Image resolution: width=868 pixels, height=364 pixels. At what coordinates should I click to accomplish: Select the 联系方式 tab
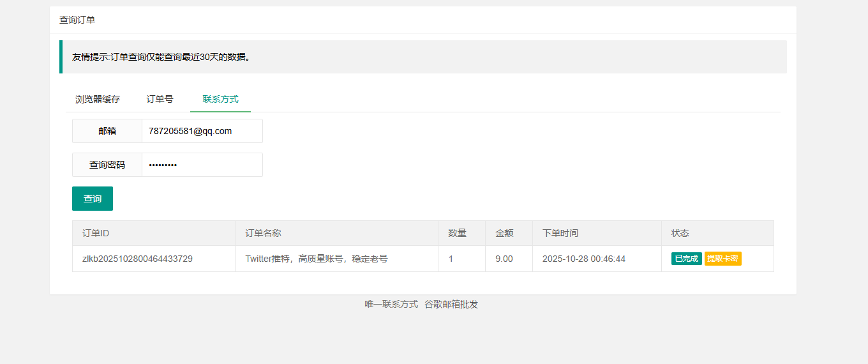pos(220,99)
